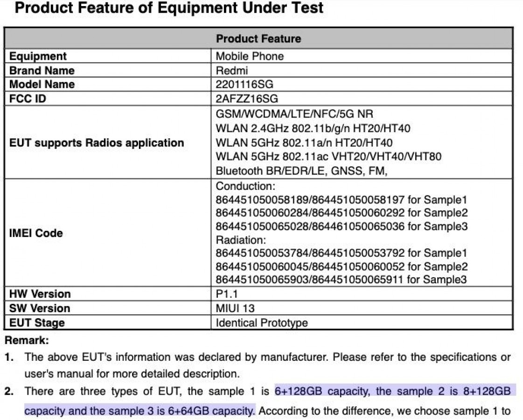523x420 pixels.
Task: Click the 'Product Feature' table header
Action: click(x=258, y=39)
